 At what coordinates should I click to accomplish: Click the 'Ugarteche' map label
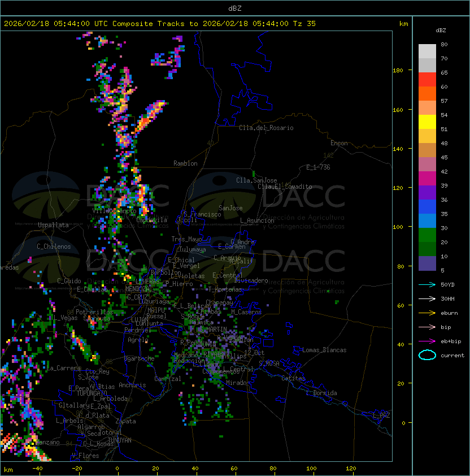pos(140,358)
